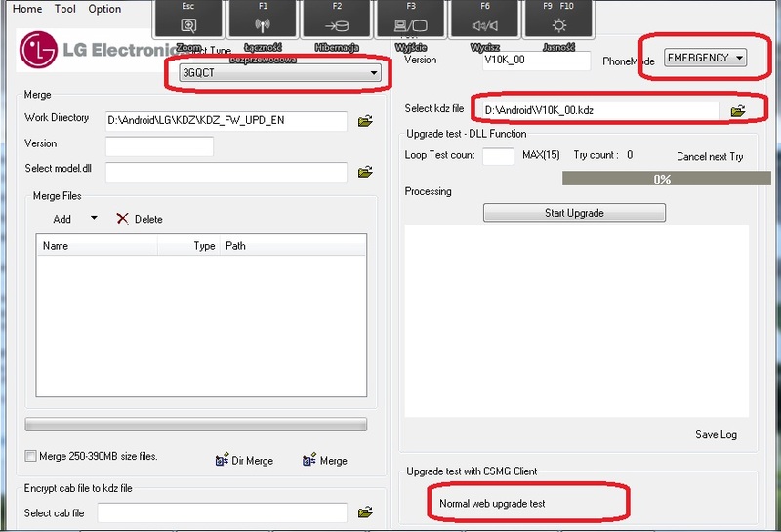Image resolution: width=781 pixels, height=532 pixels.
Task: Click the Zoom magnifier icon under Esc
Action: [188, 25]
